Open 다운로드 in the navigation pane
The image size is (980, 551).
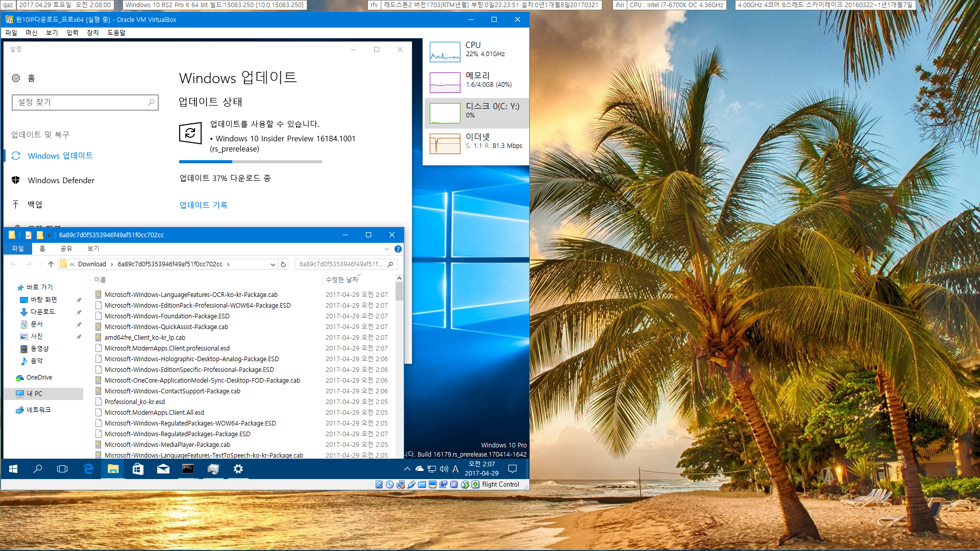(43, 312)
